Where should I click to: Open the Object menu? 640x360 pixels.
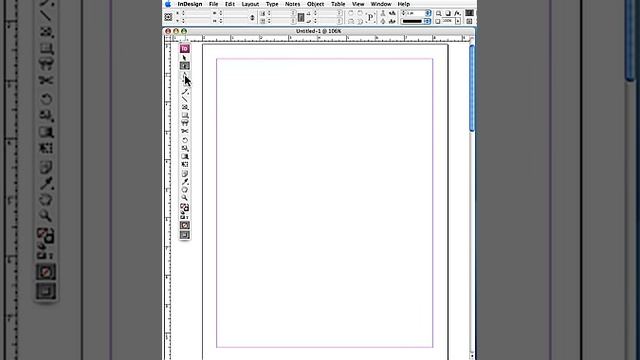click(316, 4)
